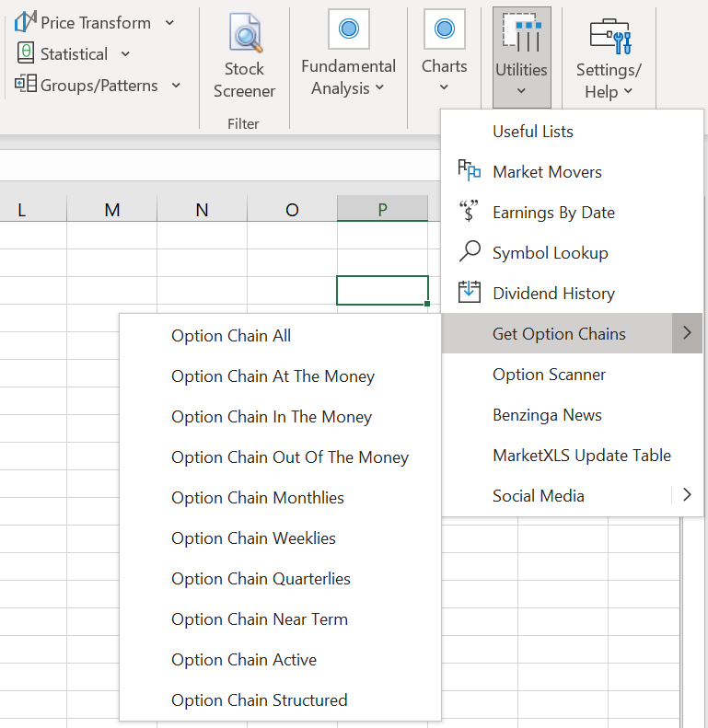Screen dimensions: 708x728
Task: Click the Fundamental Analysis circle icon
Action: (x=348, y=29)
